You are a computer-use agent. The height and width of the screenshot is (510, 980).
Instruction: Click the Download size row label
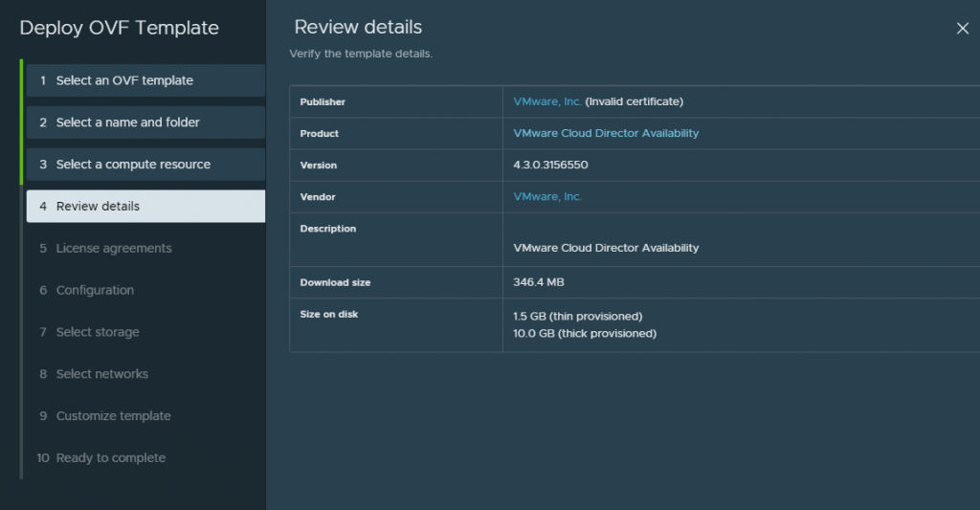[335, 282]
